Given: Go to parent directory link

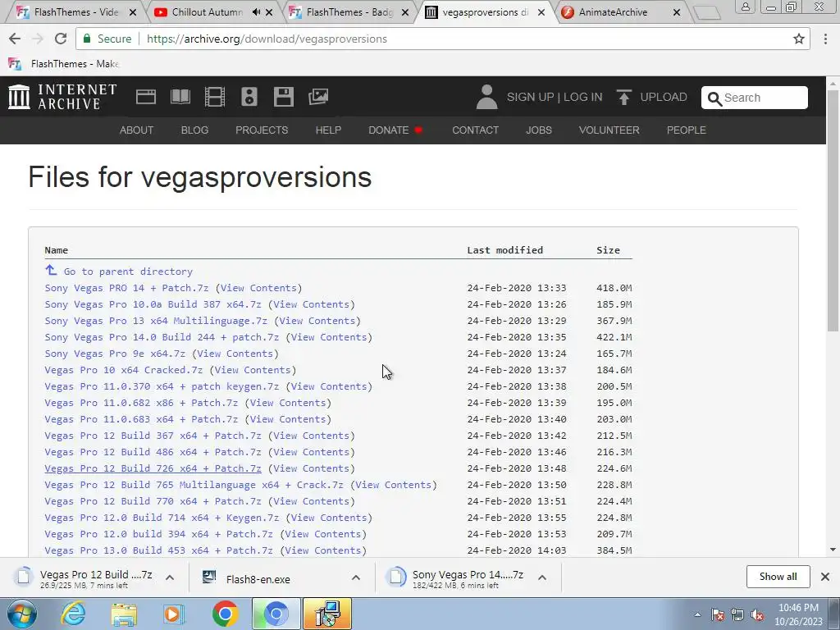Looking at the screenshot, I should click(x=128, y=272).
